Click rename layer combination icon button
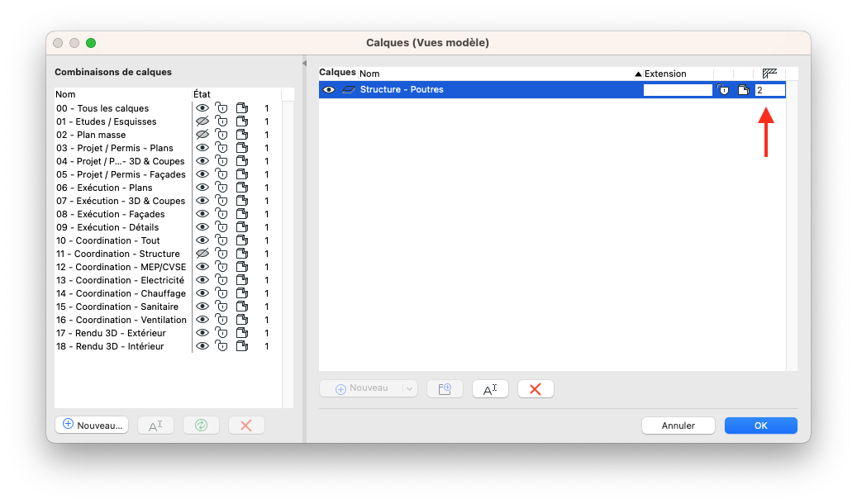The image size is (857, 504). point(155,425)
